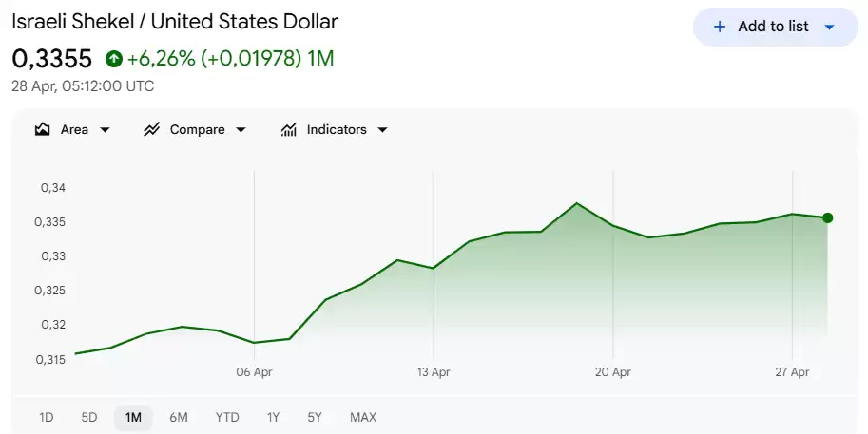This screenshot has height=434, width=868.
Task: Switch to the 5Y range
Action: [x=315, y=417]
